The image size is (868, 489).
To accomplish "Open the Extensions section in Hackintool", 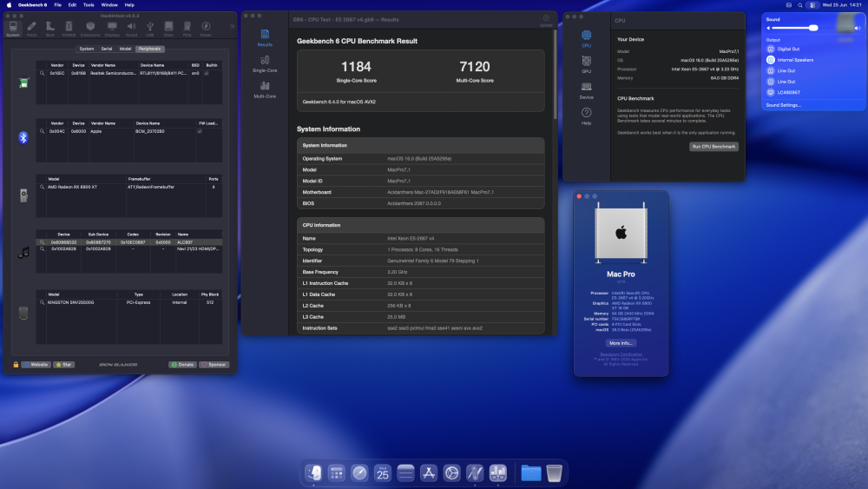I will (x=90, y=29).
